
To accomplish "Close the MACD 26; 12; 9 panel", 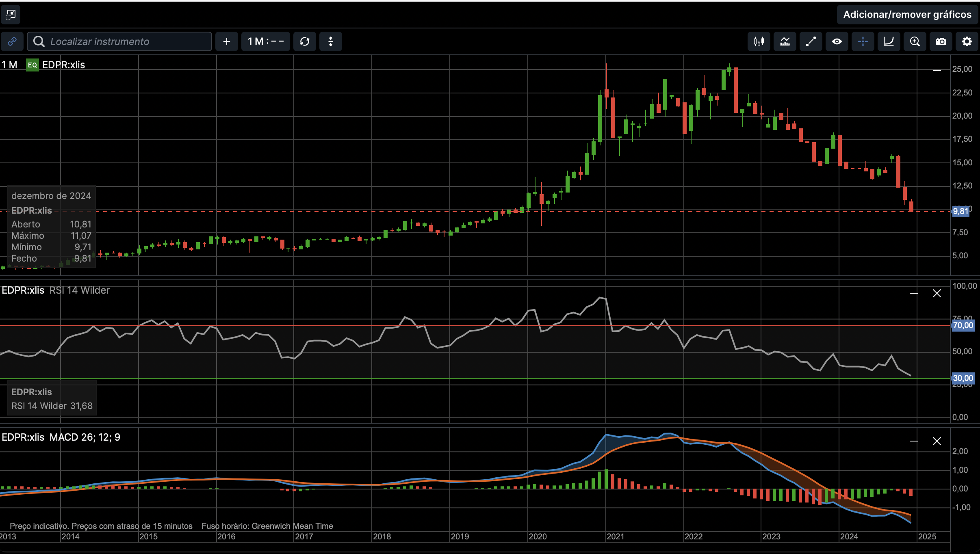I will click(937, 441).
